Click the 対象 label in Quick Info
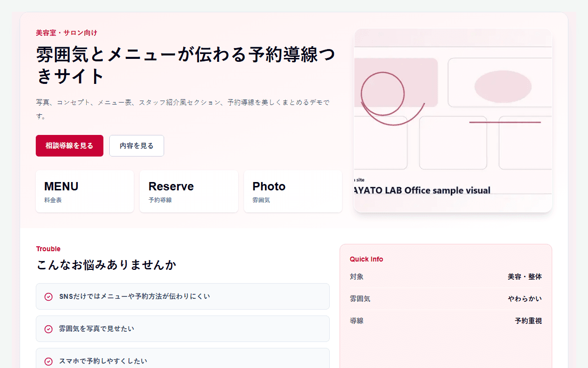The width and height of the screenshot is (588, 368). tap(357, 277)
